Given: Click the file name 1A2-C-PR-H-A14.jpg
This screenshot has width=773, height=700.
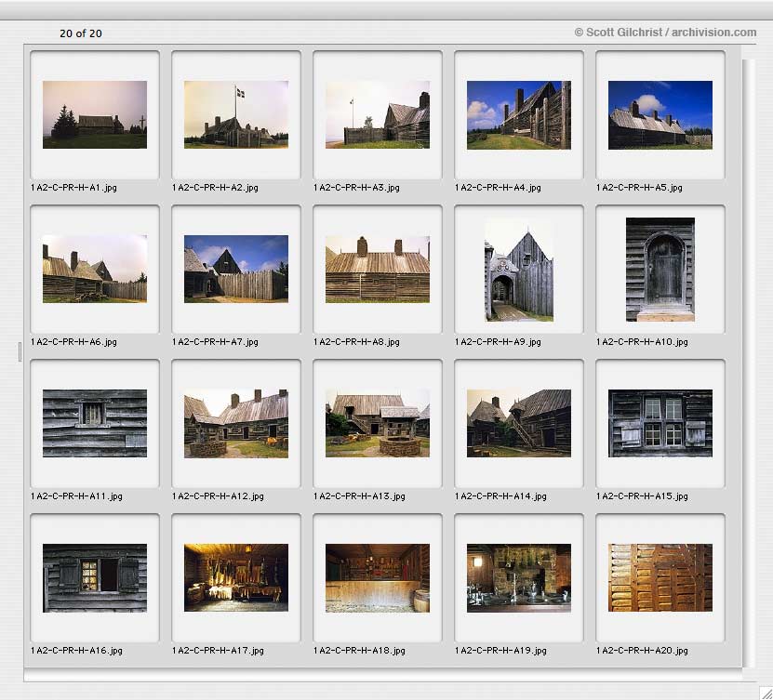Looking at the screenshot, I should (500, 496).
